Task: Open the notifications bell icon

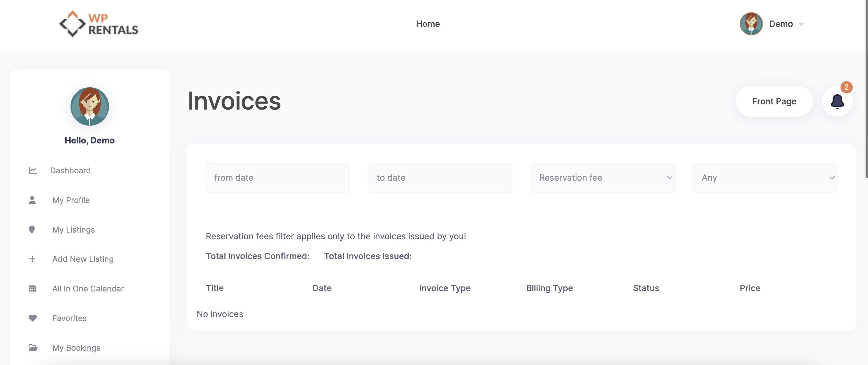Action: [837, 101]
